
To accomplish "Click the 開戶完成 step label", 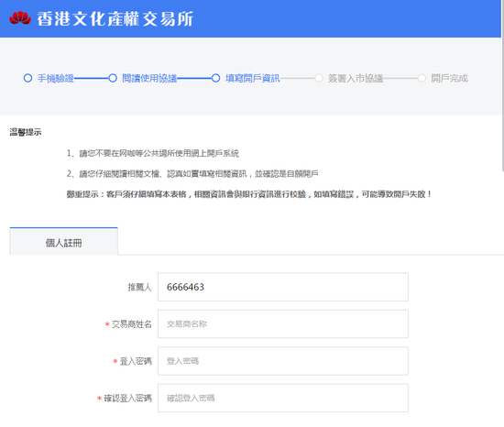I will (x=449, y=78).
